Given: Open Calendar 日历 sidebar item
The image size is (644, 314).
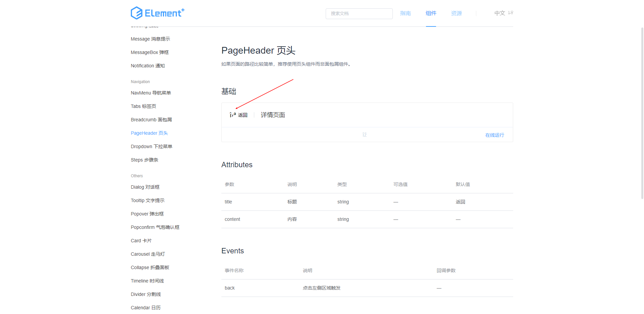Looking at the screenshot, I should tap(146, 308).
